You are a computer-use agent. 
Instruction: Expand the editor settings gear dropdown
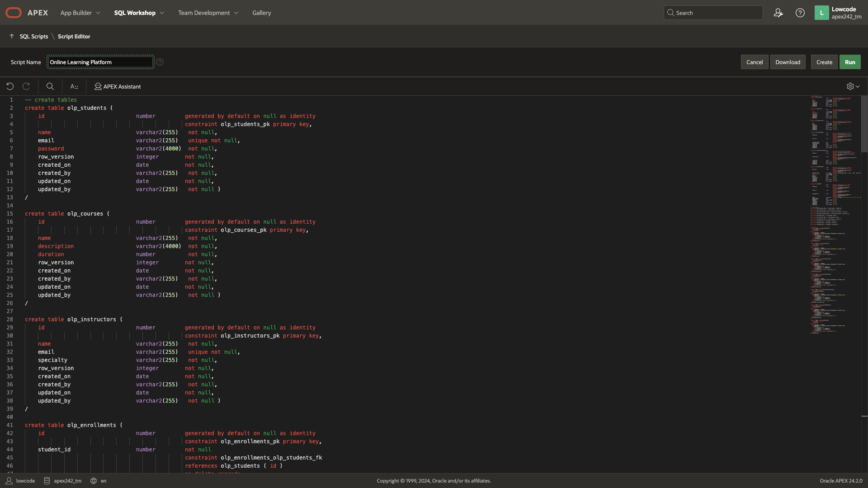[x=853, y=86]
